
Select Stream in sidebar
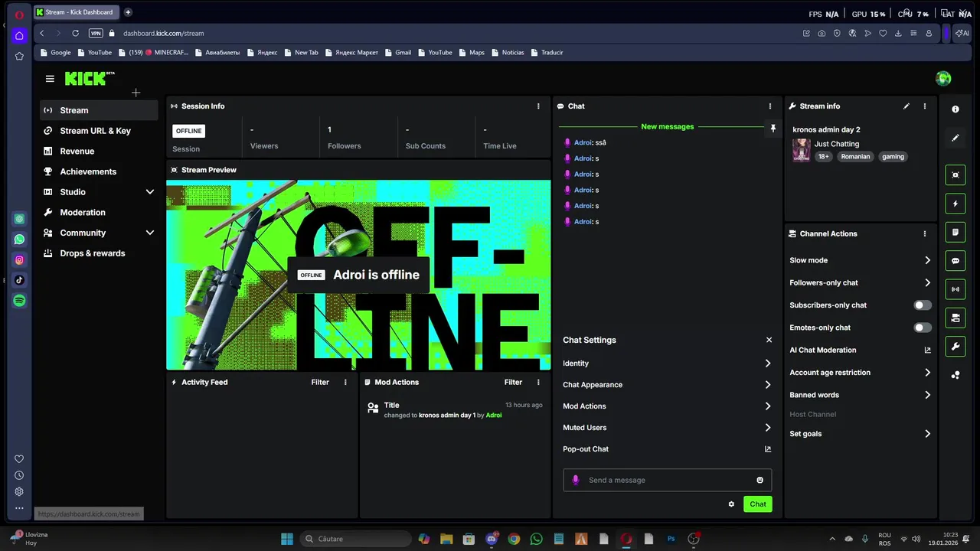point(100,110)
